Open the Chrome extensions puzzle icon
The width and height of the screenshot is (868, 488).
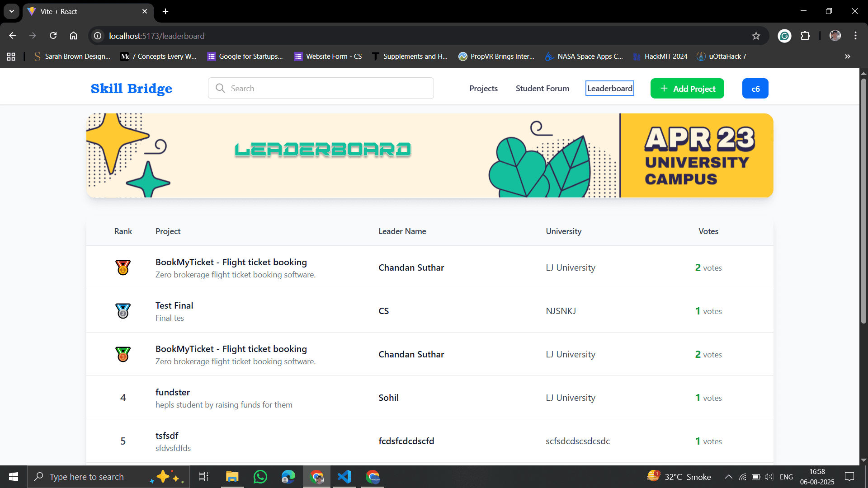[805, 36]
